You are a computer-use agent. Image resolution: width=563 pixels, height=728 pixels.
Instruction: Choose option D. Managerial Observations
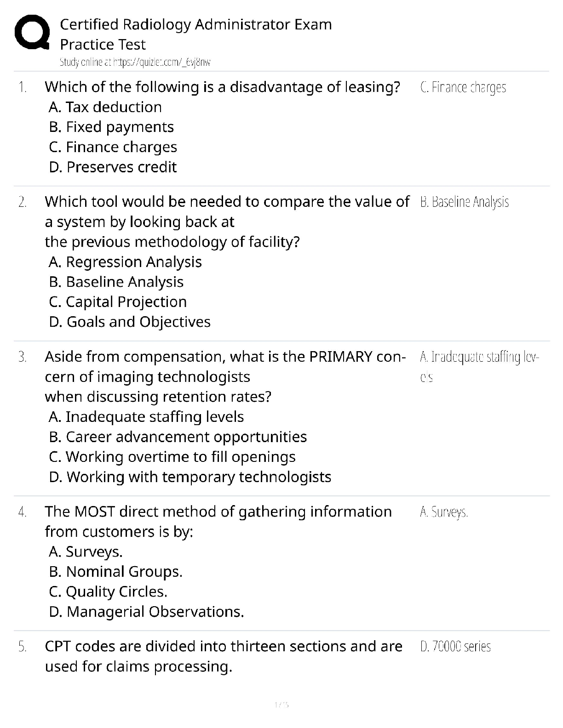point(146,612)
